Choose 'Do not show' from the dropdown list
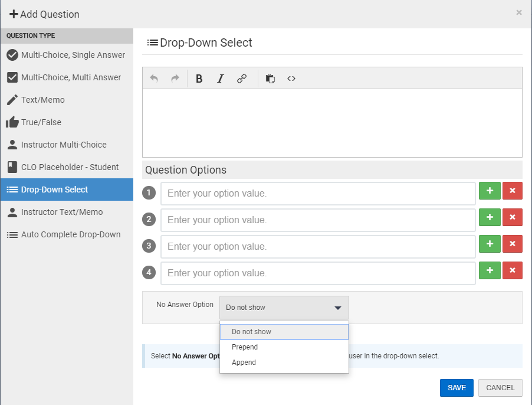The height and width of the screenshot is (405, 532). pyautogui.click(x=284, y=332)
